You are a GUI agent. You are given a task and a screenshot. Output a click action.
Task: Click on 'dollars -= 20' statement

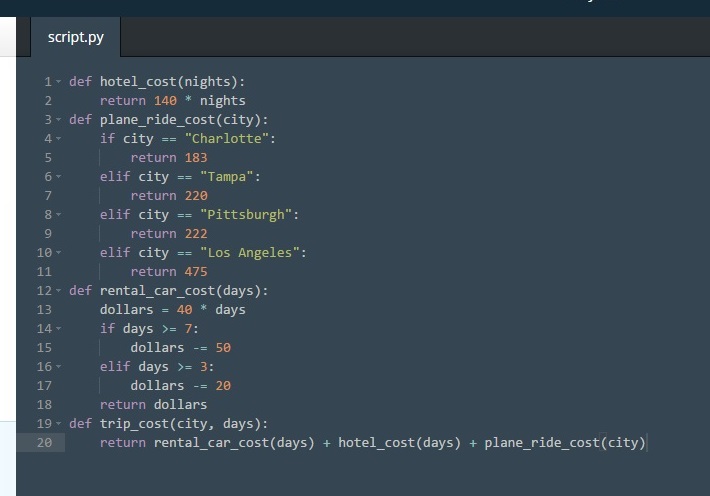click(181, 386)
